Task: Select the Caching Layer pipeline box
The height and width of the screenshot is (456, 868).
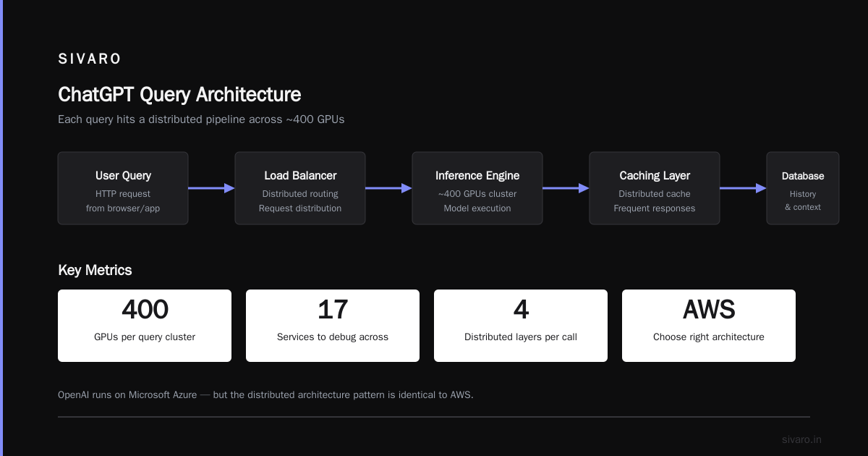Action: (x=655, y=188)
